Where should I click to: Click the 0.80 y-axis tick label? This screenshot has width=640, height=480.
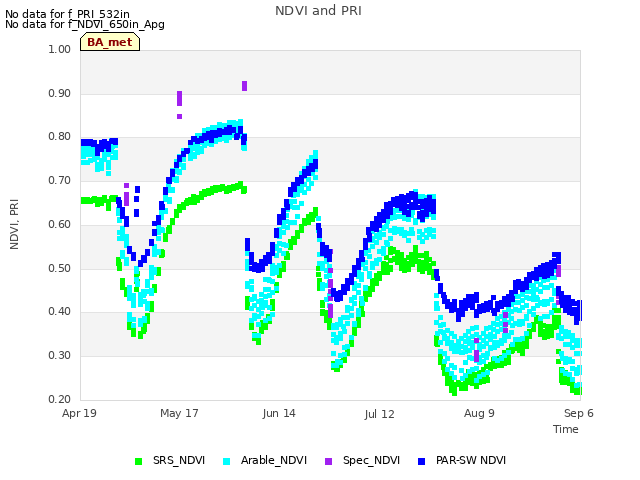[x=60, y=137]
